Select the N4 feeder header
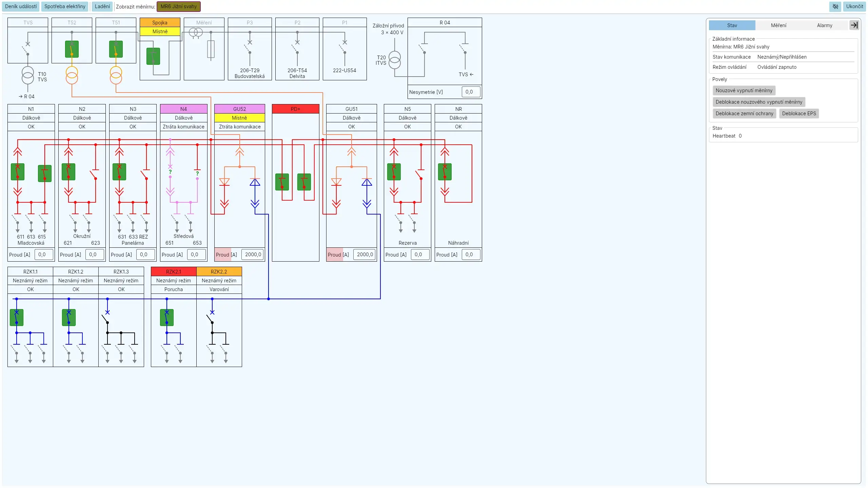Image resolution: width=868 pixels, height=488 pixels. pos(184,109)
